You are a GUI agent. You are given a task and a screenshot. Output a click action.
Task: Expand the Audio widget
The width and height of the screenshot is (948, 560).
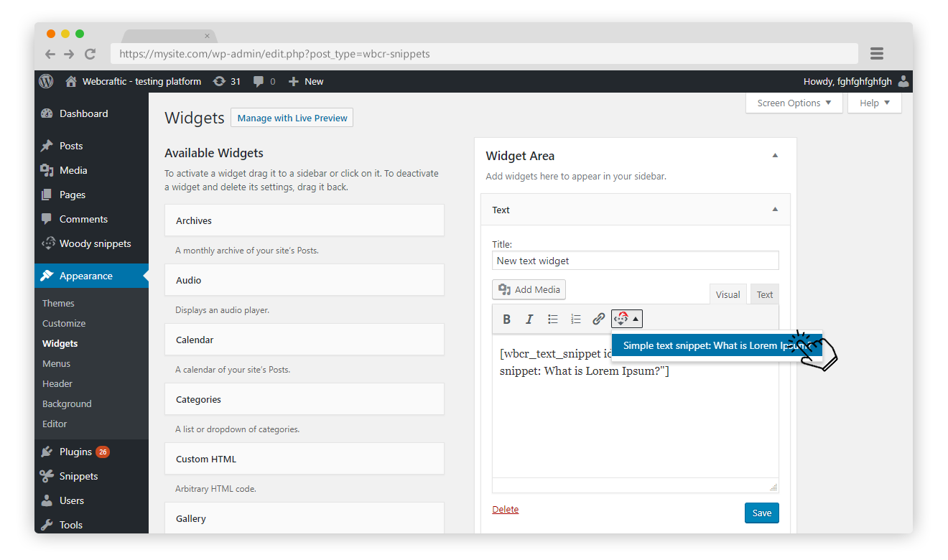point(305,280)
